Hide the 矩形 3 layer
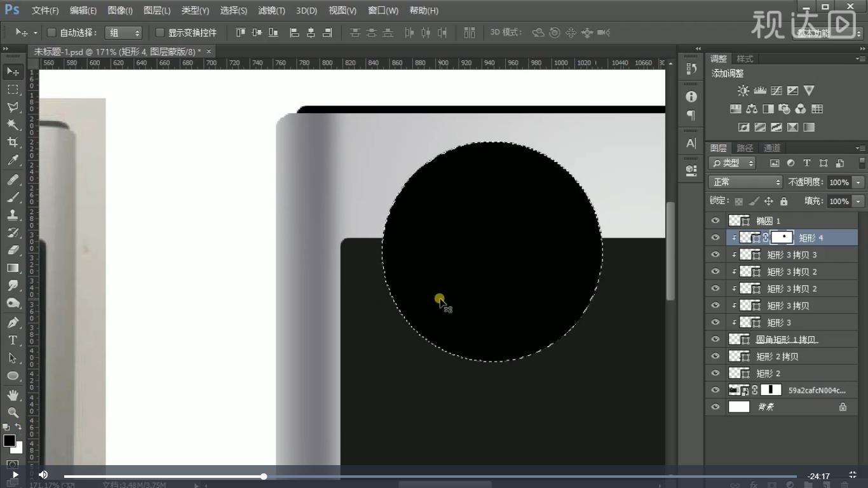This screenshot has height=488, width=868. 715,322
